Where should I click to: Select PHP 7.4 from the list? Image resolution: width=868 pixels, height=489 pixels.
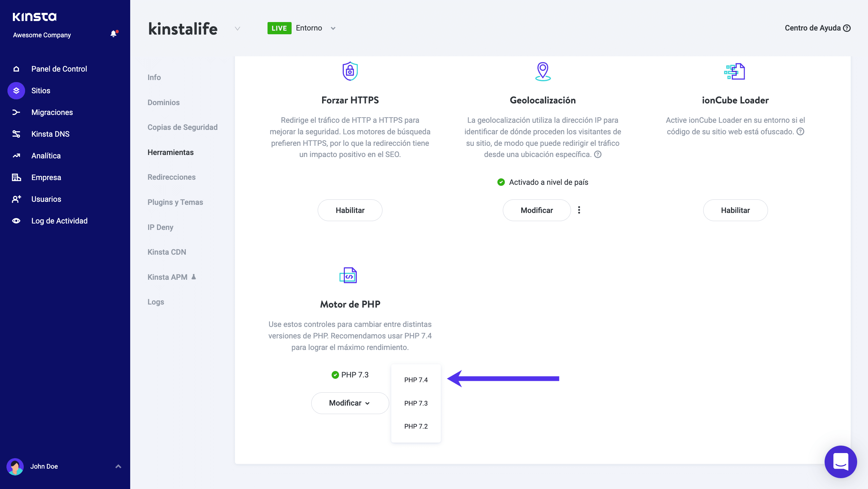point(416,380)
